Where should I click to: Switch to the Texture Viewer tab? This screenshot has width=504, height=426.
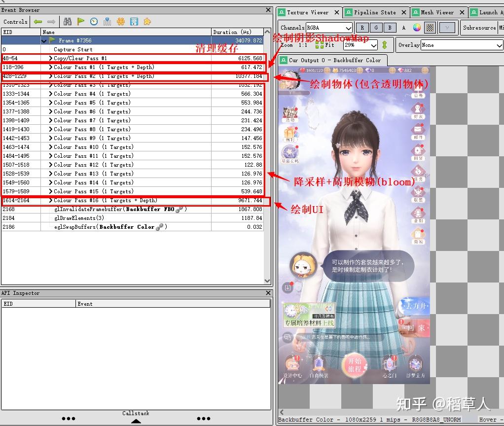click(x=308, y=12)
